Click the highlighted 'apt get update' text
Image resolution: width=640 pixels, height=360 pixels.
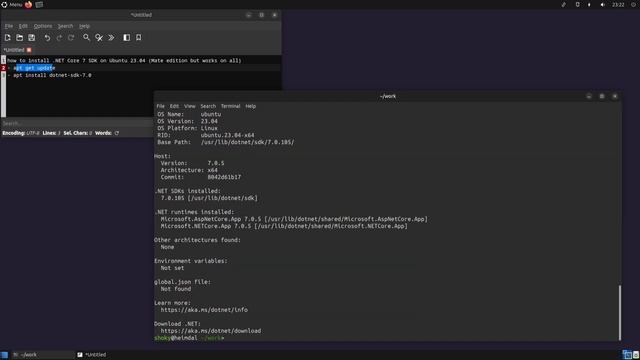pyautogui.click(x=34, y=68)
